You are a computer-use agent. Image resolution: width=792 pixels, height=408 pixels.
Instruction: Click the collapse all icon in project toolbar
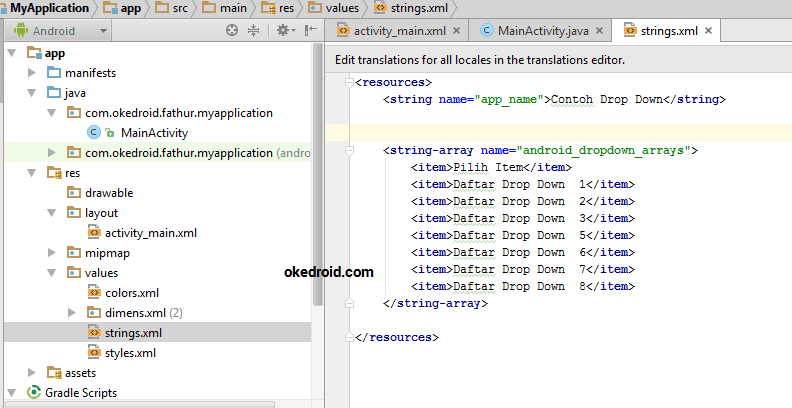[x=254, y=31]
